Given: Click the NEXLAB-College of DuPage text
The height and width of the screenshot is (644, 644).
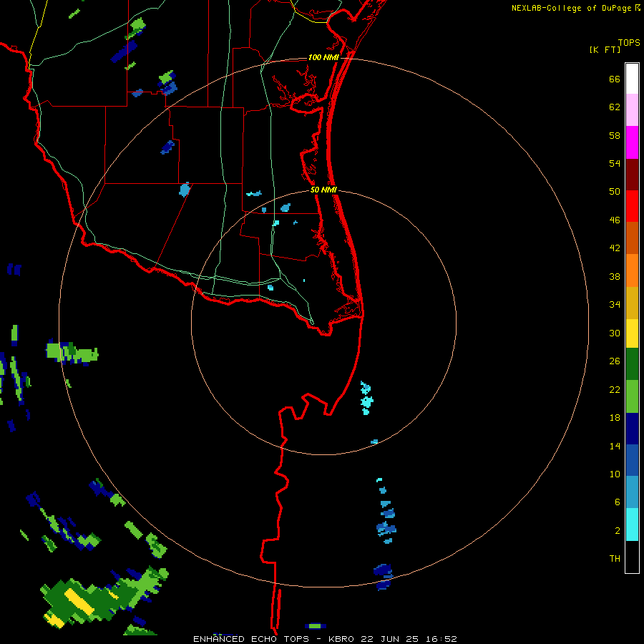Looking at the screenshot, I should point(571,8).
